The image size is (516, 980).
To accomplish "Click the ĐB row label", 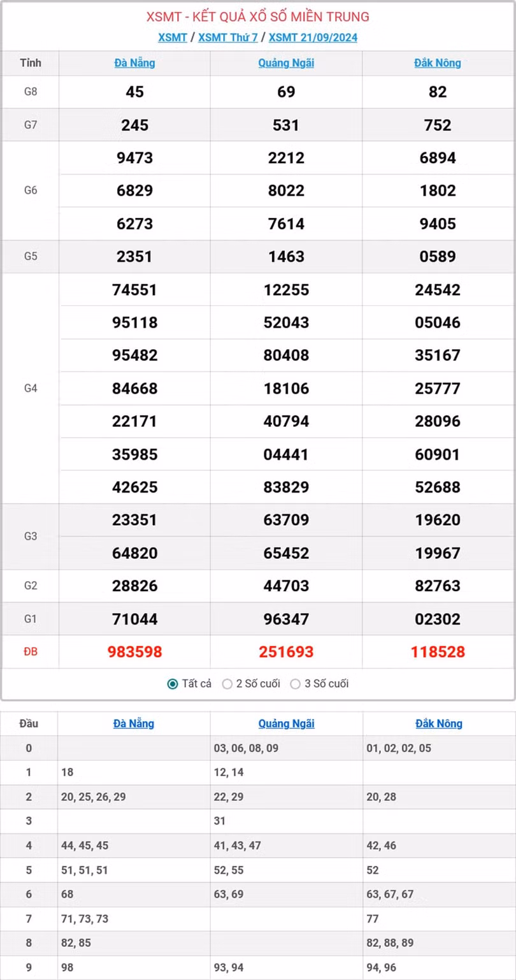I will [x=31, y=652].
